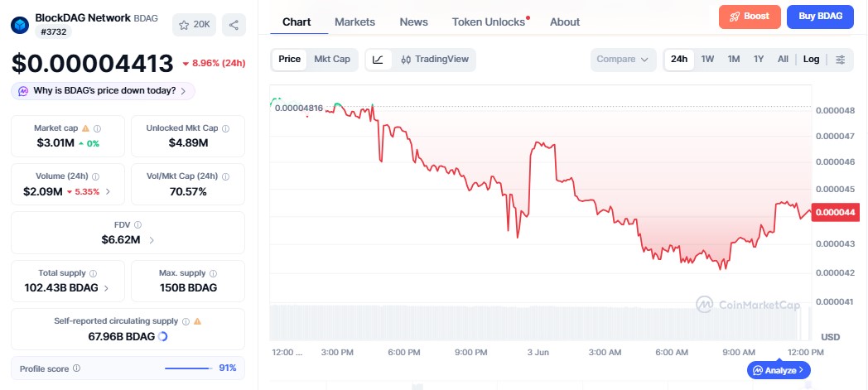Open Profile score info icon
868x390 pixels.
pyautogui.click(x=76, y=368)
